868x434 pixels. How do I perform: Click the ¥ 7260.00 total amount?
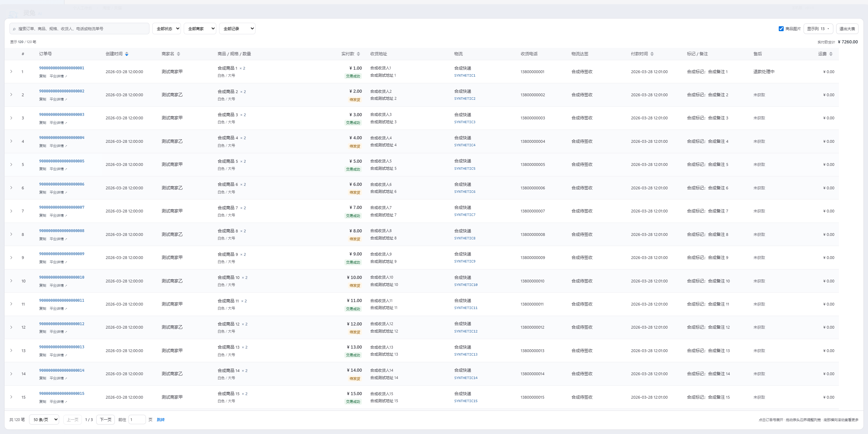[x=848, y=42]
